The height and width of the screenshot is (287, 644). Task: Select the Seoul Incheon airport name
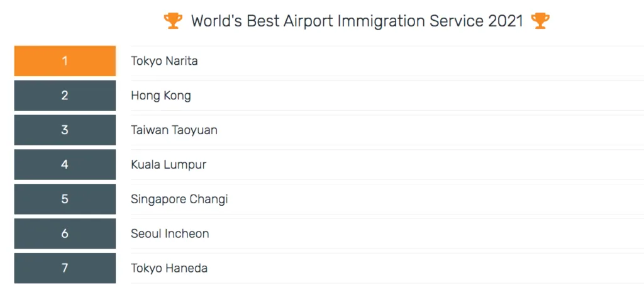(170, 234)
